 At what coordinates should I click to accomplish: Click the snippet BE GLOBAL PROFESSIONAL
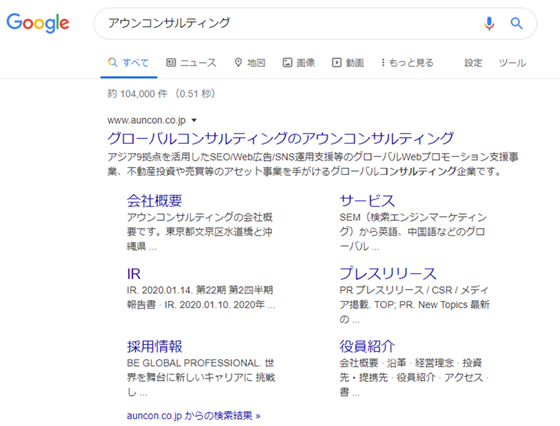coord(201,377)
